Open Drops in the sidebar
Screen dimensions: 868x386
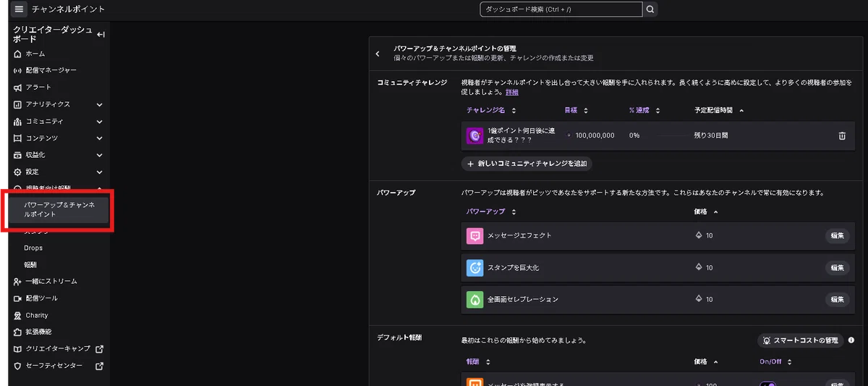tap(33, 248)
